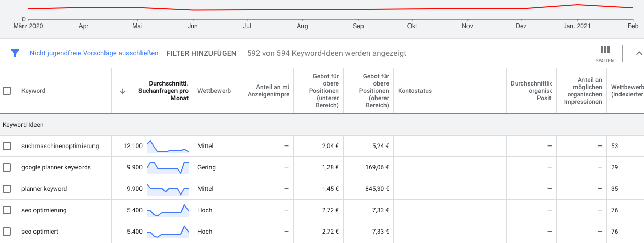
Task: Click trend sparkline for google planner keywords
Action: coord(168,167)
